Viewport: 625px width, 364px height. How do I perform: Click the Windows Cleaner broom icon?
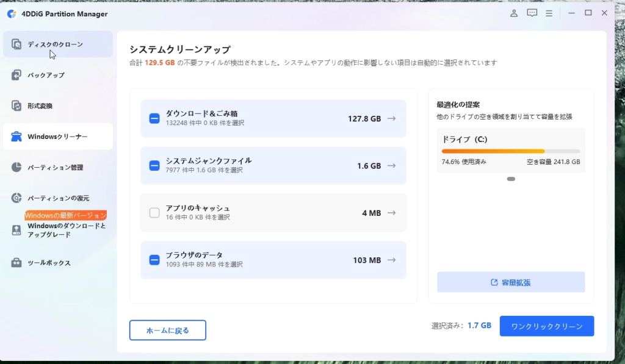click(x=16, y=137)
